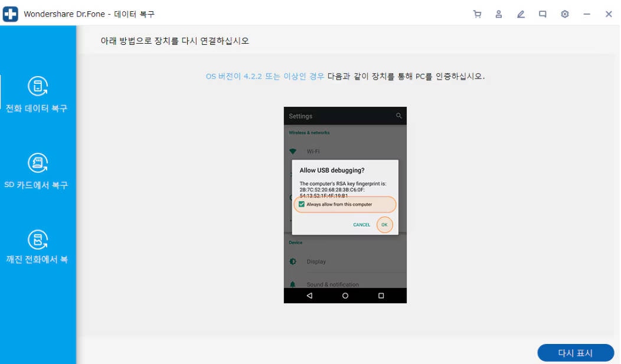The image size is (621, 364).
Task: Toggle 'Always allow from this computer' checkbox
Action: (302, 204)
